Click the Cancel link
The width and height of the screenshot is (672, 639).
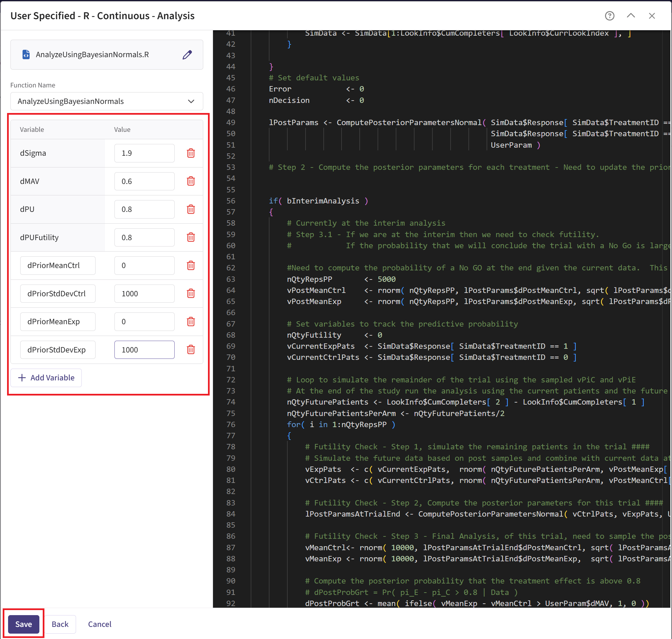100,624
